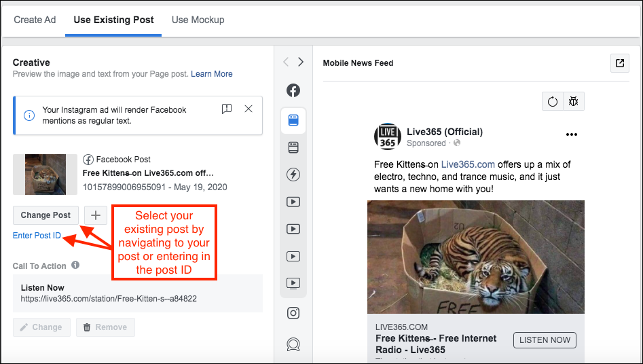Dismiss the Instagram ad notice
This screenshot has width=643, height=364.
(x=249, y=109)
